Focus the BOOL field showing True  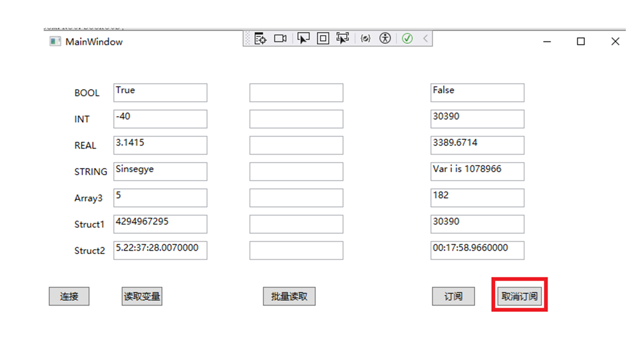pos(160,93)
